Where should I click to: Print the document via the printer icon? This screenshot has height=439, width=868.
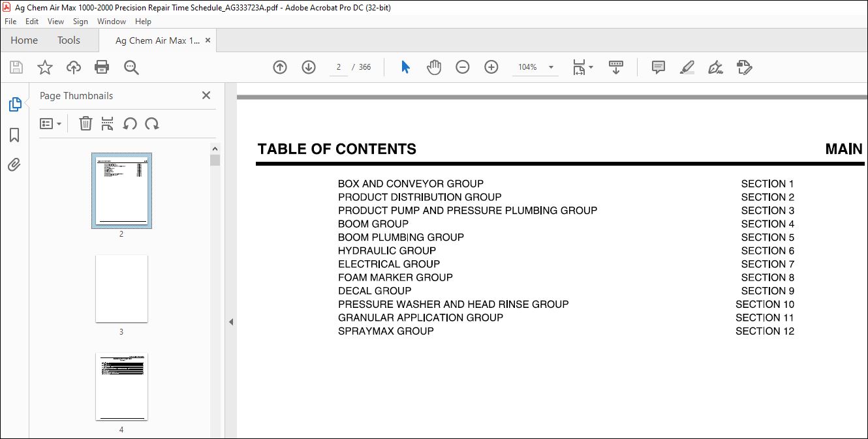[102, 67]
